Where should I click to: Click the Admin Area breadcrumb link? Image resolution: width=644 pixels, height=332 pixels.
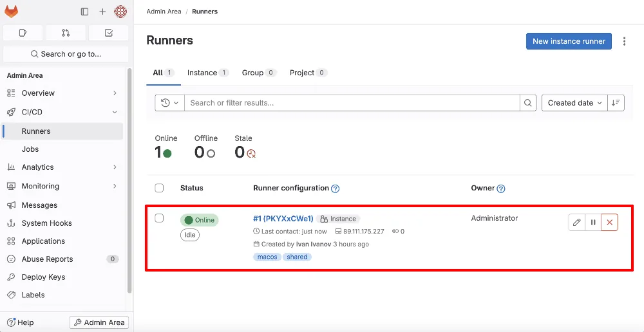pos(164,12)
